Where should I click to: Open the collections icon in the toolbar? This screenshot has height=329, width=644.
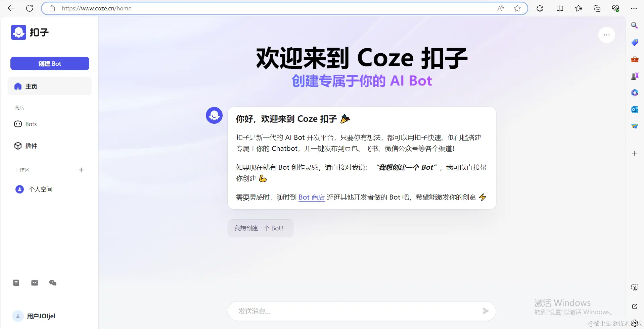click(x=597, y=8)
